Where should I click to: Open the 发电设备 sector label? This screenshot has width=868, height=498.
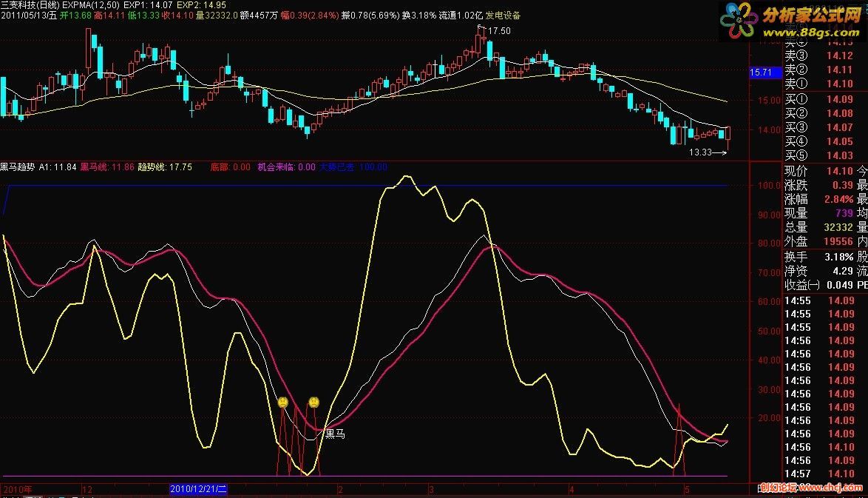click(503, 16)
